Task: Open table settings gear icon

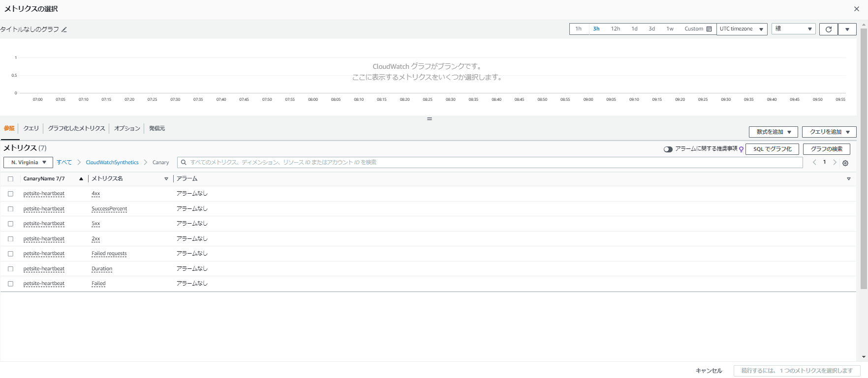Action: coord(845,163)
